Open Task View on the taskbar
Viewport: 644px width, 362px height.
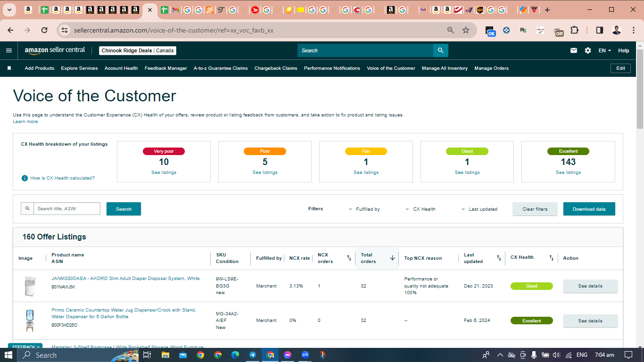tap(147, 355)
